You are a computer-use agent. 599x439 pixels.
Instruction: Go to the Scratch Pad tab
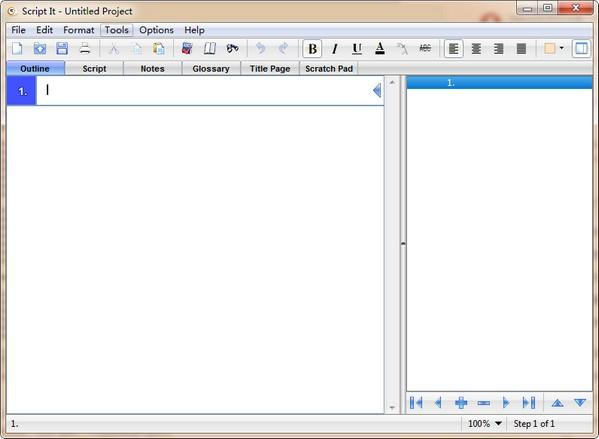pos(329,69)
